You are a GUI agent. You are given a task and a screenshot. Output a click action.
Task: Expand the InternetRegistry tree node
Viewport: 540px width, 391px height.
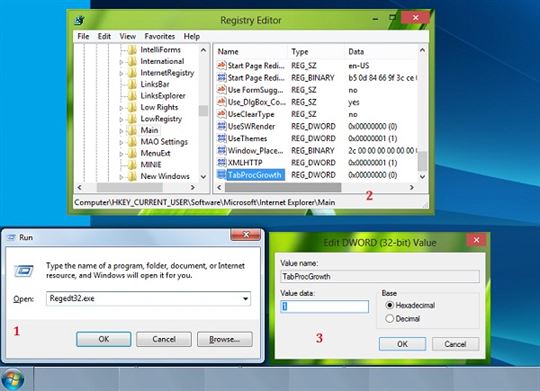click(x=121, y=73)
